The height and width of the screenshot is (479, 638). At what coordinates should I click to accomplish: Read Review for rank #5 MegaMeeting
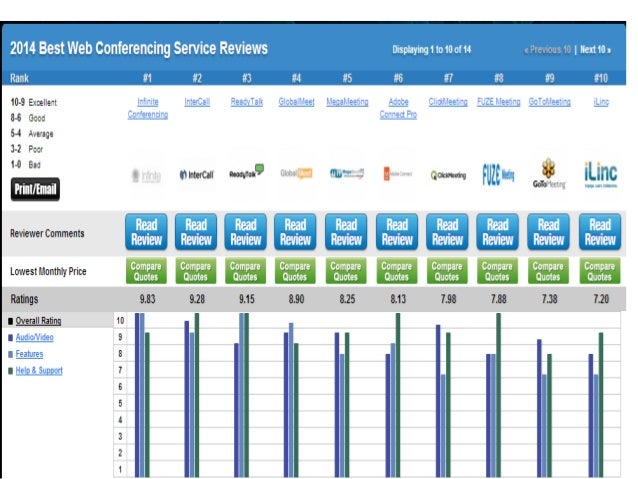[346, 232]
